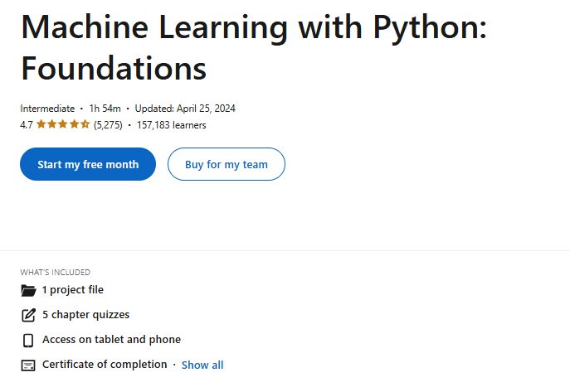The height and width of the screenshot is (392, 570).
Task: Click the '5 chapter quizzes' text
Action: click(x=85, y=315)
